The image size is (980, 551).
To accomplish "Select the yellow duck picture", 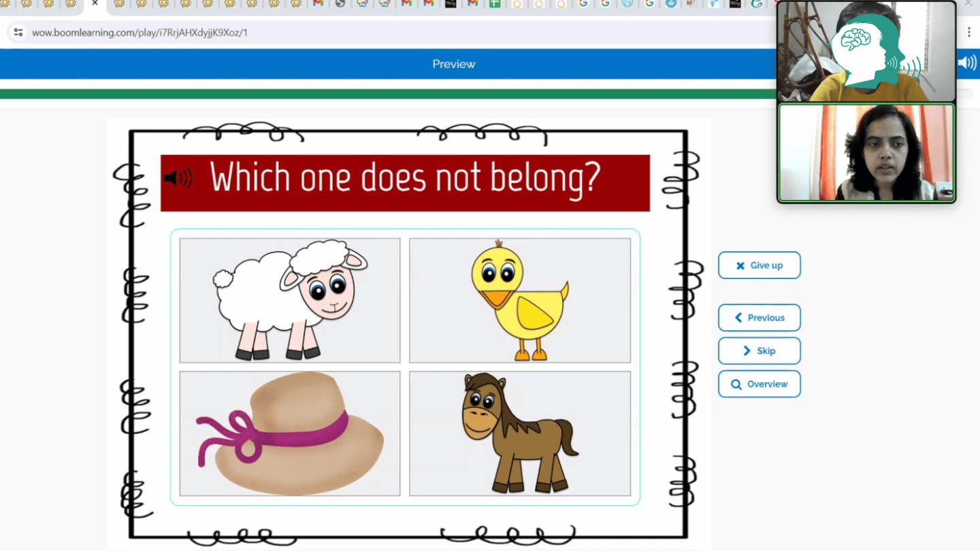I will [519, 300].
